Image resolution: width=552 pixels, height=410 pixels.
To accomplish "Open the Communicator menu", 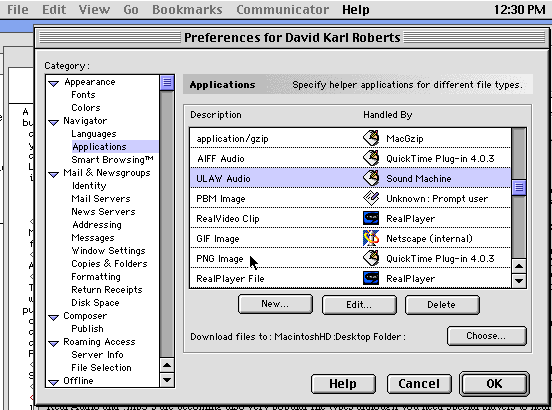I will pos(282,10).
